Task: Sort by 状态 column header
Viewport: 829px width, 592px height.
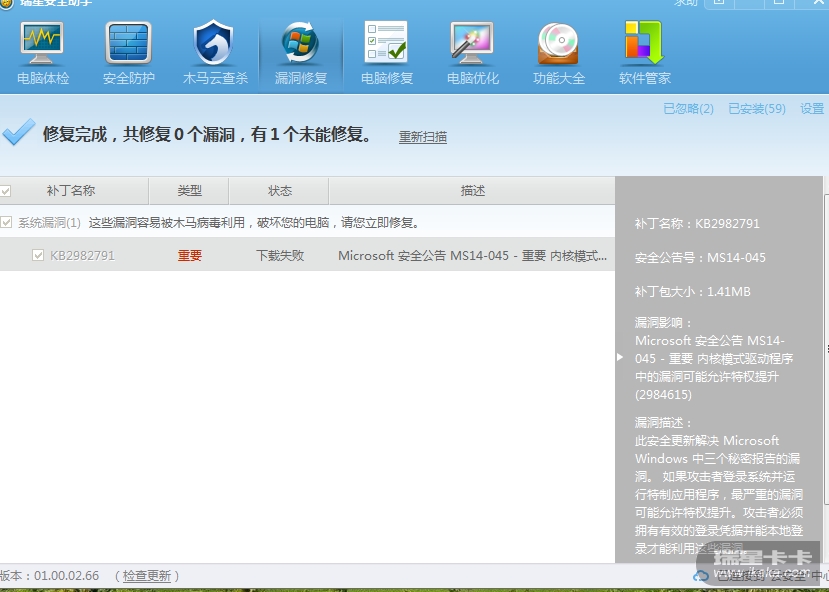Action: [280, 191]
